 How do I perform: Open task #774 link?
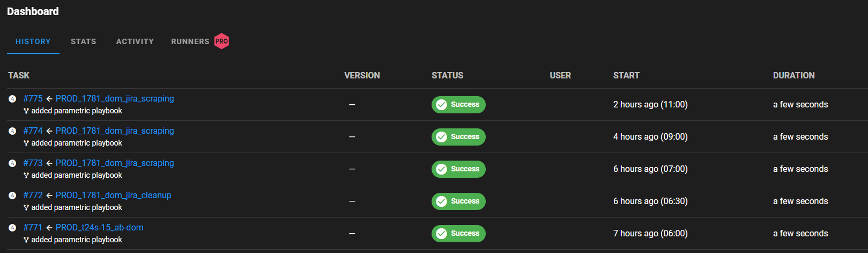33,131
